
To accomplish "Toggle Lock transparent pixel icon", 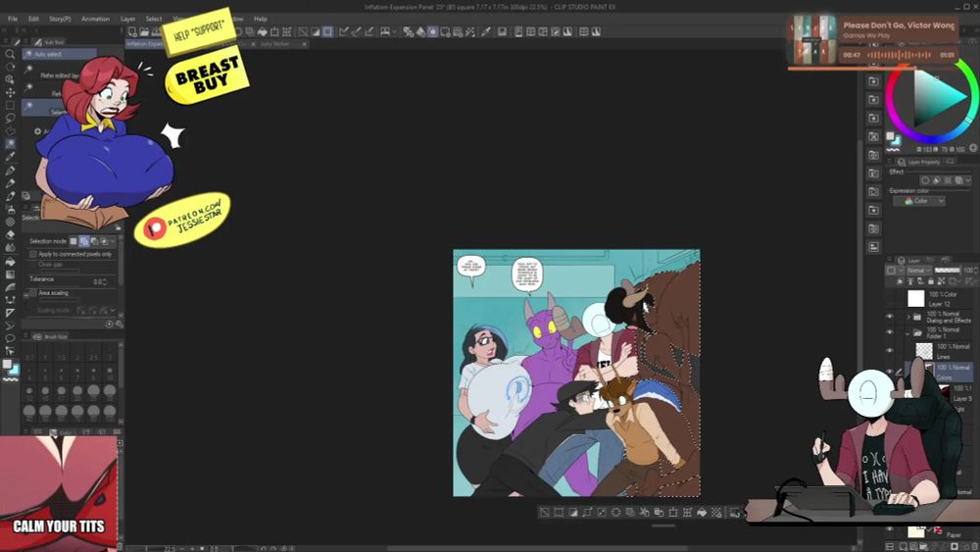I will (x=942, y=281).
